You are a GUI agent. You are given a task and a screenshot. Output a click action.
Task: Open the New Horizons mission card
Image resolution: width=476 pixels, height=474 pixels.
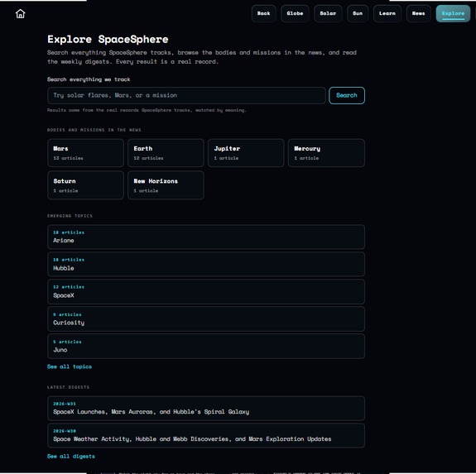(166, 185)
